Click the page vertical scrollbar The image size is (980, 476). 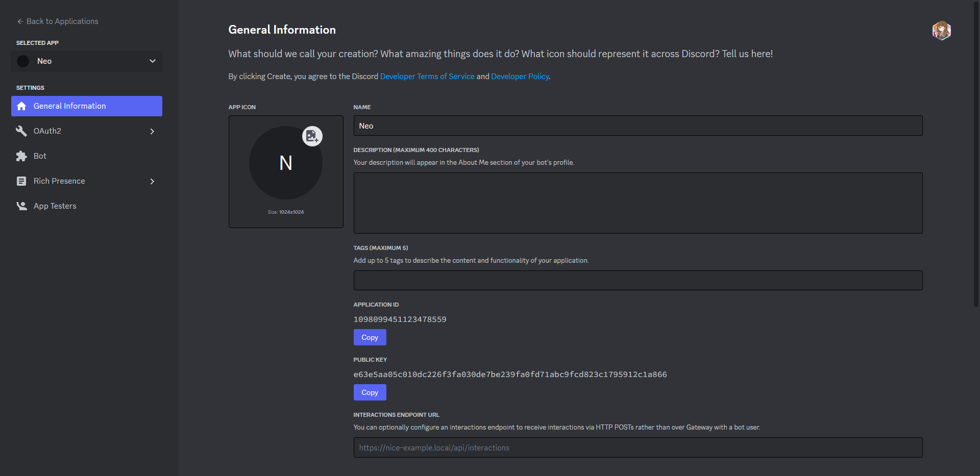[x=977, y=153]
